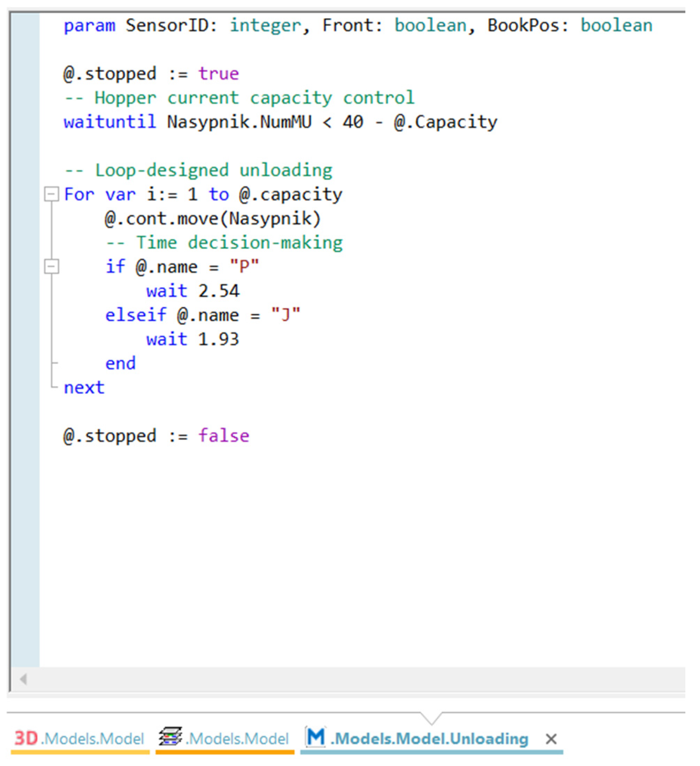The image size is (700, 766).
Task: Click the 'elseif @.name = "J"' line
Action: (x=203, y=315)
